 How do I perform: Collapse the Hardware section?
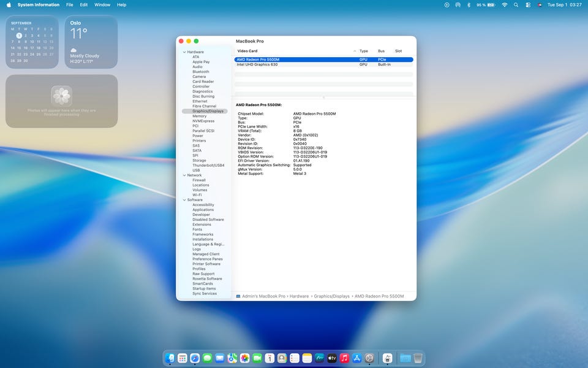(x=184, y=52)
